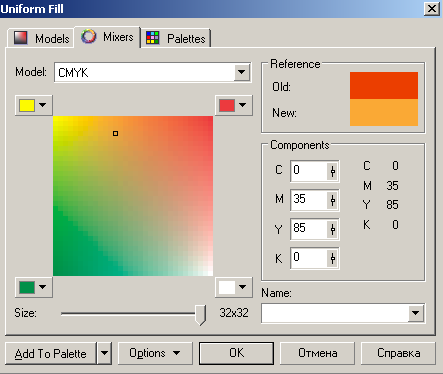Screen dimensions: 443x374
Task: Click the Add To Palette button
Action: (x=50, y=353)
